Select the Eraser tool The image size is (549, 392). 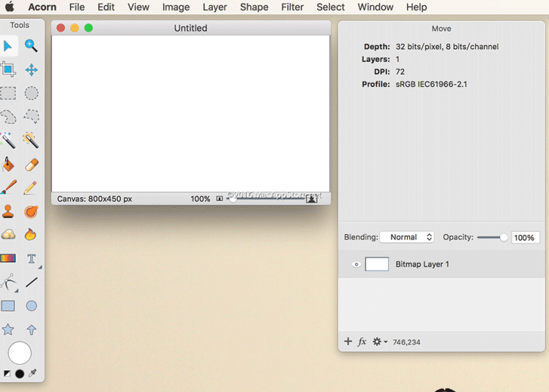tap(31, 164)
